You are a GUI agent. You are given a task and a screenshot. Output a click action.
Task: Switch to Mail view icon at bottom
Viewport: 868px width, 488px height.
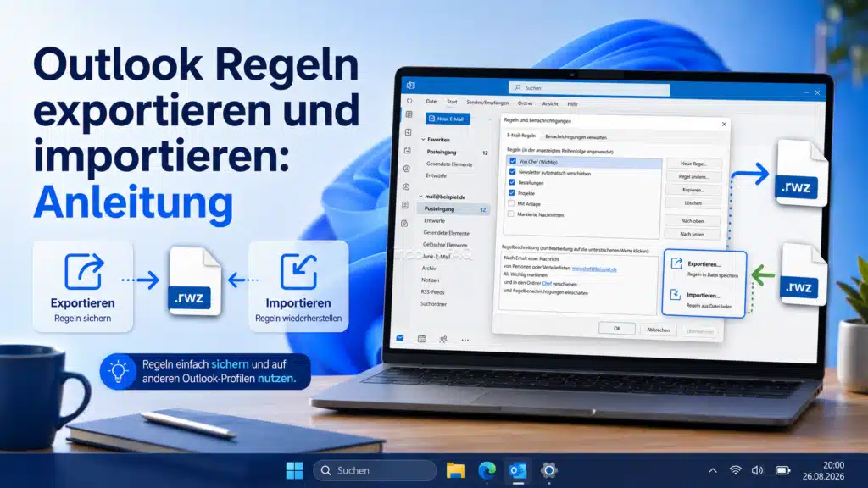(x=400, y=338)
